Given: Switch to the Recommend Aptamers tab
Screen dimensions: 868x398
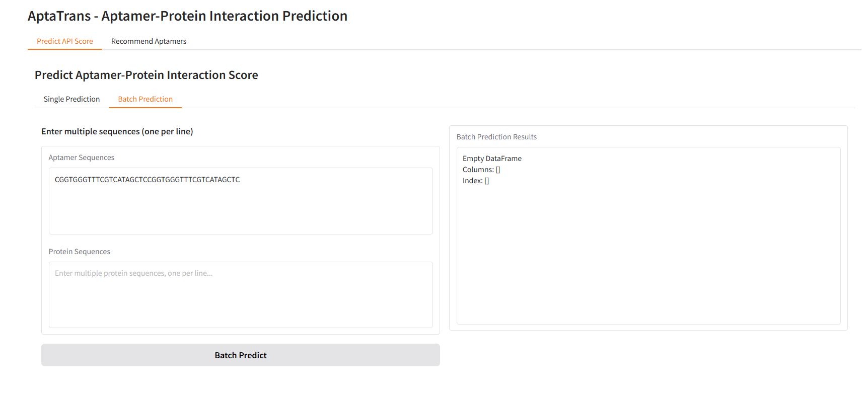Looking at the screenshot, I should coord(149,41).
